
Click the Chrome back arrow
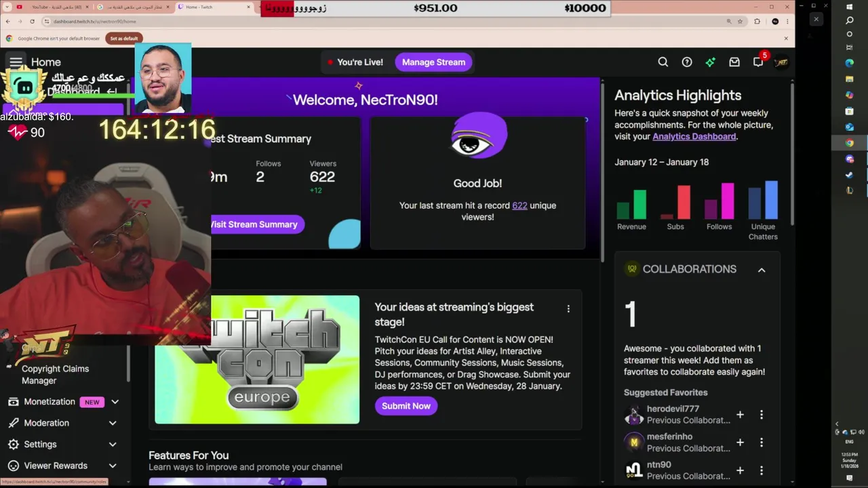click(7, 21)
